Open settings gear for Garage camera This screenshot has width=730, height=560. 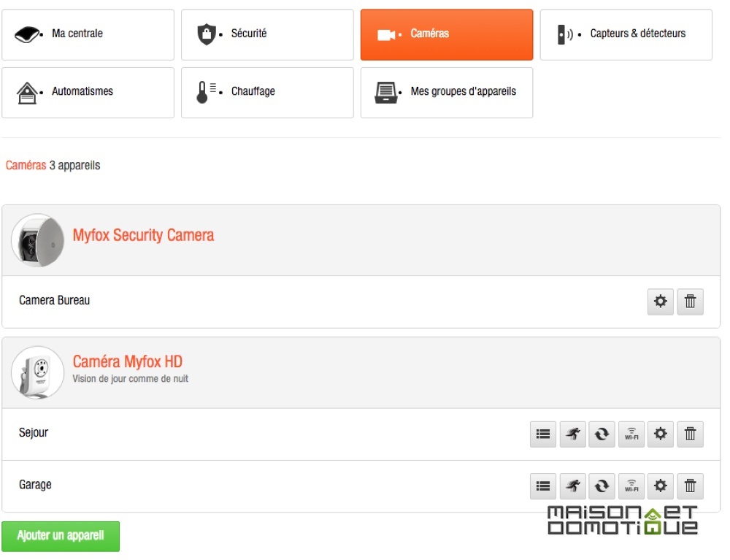tap(660, 486)
